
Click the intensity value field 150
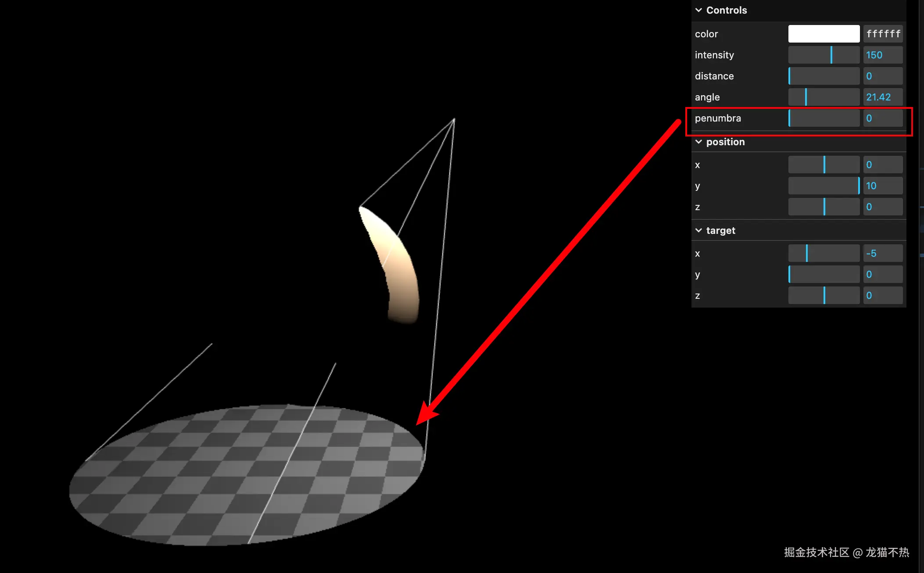883,55
